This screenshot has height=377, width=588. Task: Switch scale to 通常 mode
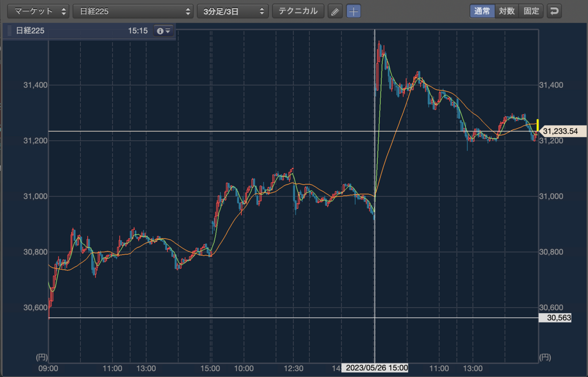click(x=482, y=11)
